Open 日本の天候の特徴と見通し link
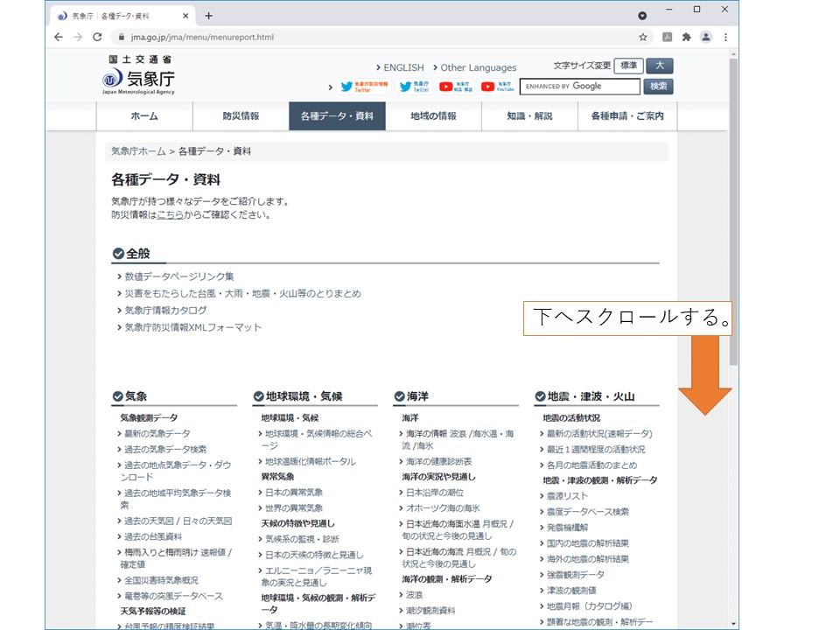This screenshot has height=630, width=840. (314, 555)
